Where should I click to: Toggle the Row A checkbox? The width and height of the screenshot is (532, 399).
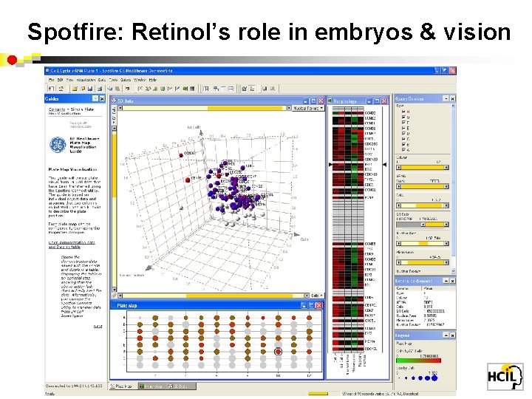click(x=403, y=149)
